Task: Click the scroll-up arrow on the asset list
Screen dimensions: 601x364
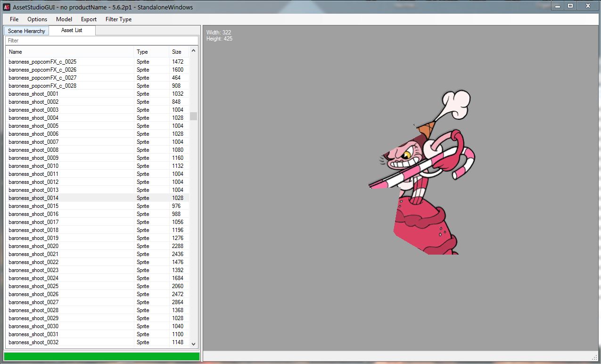Action: [x=194, y=51]
